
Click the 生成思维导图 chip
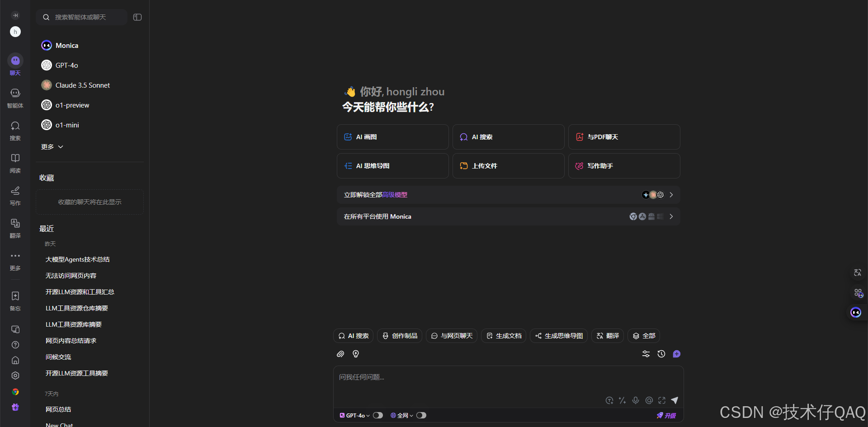(559, 336)
